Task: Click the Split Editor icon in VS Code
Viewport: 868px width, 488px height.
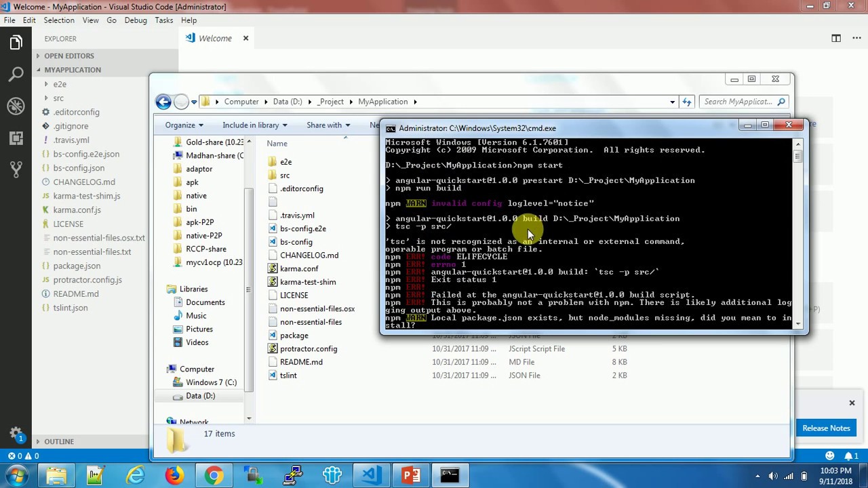Action: click(x=836, y=38)
